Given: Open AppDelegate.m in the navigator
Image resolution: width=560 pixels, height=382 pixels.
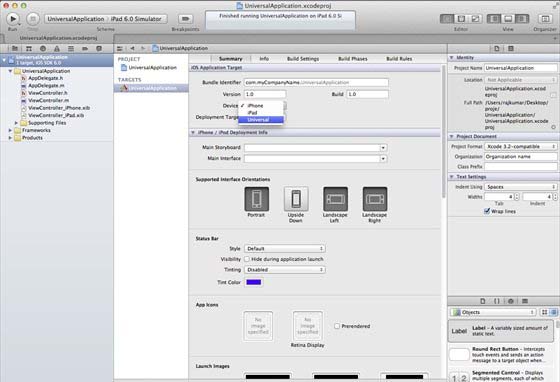Looking at the screenshot, I should 46,86.
